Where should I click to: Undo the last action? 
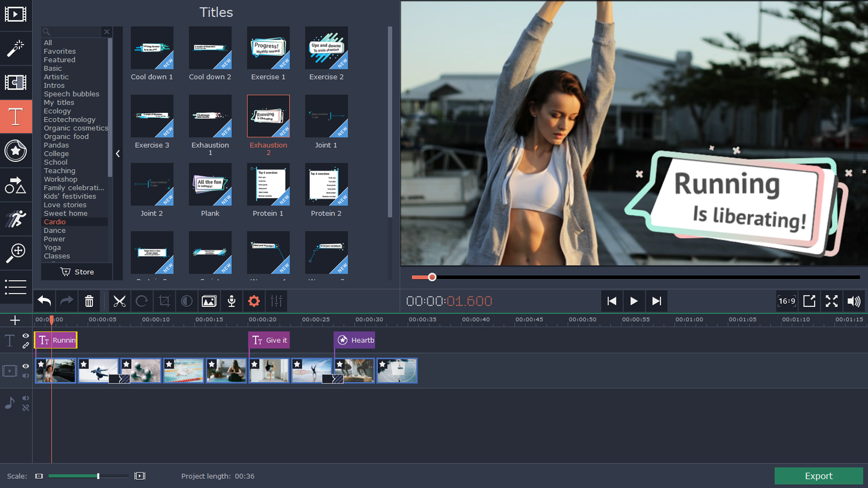tap(44, 301)
